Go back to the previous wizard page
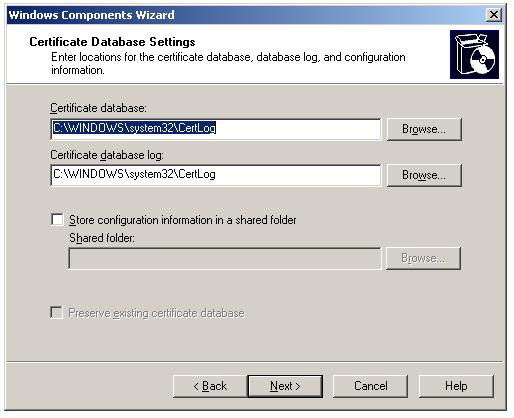Screen dimensions: 514x418 coord(210,386)
